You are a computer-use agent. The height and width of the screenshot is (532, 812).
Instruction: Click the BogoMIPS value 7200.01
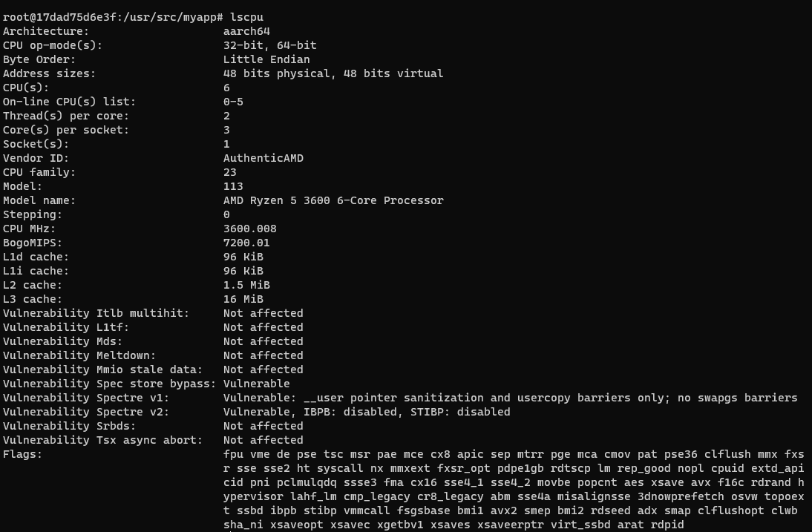pyautogui.click(x=246, y=243)
